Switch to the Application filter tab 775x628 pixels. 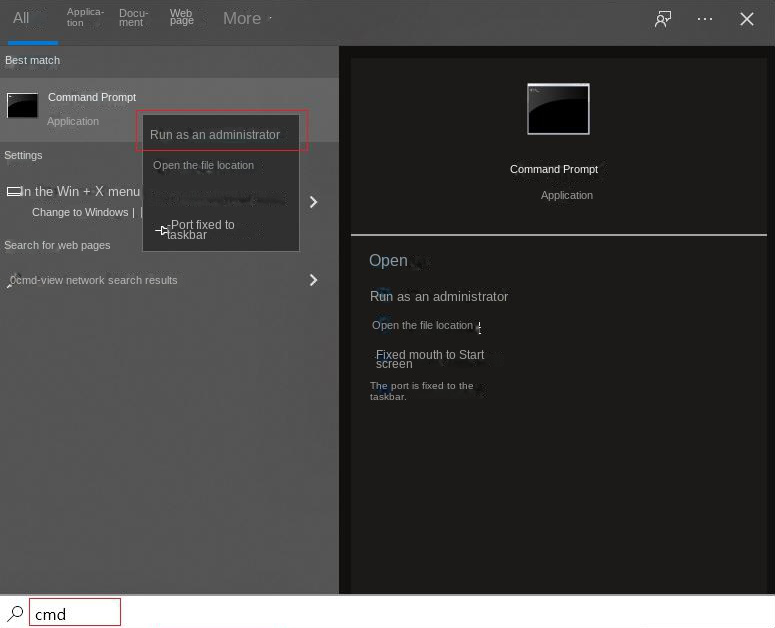click(x=85, y=18)
